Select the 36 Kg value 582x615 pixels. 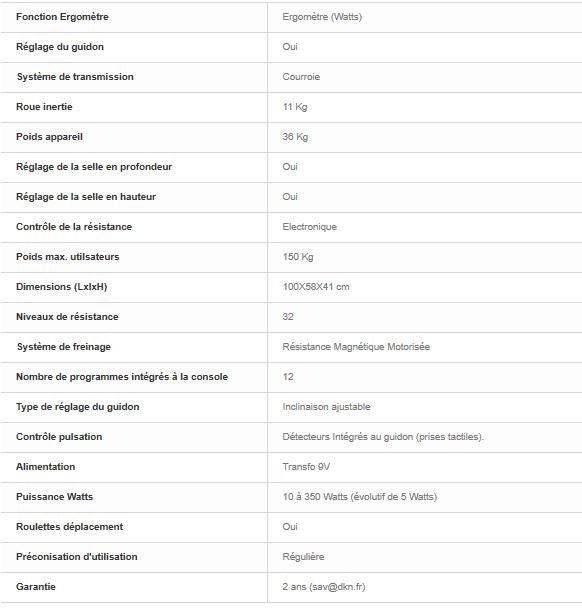point(295,137)
